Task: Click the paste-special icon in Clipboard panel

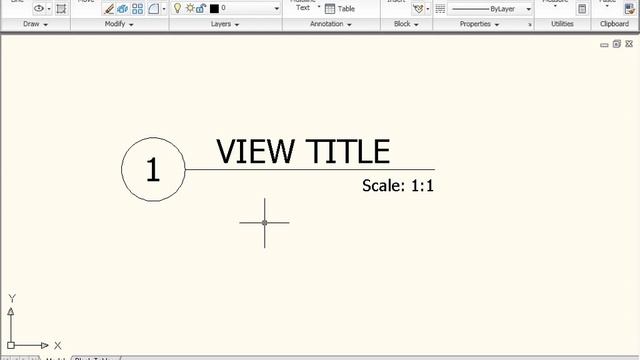Action: click(x=630, y=9)
